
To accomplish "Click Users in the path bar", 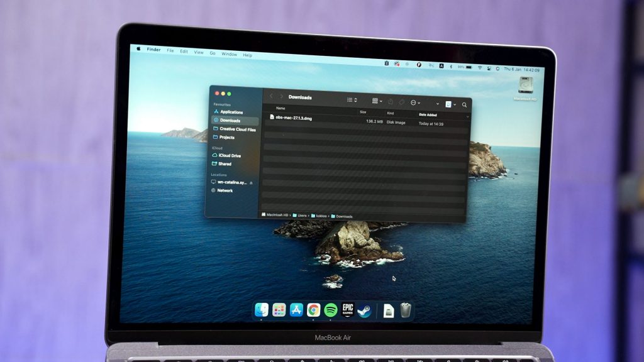I will [x=299, y=216].
